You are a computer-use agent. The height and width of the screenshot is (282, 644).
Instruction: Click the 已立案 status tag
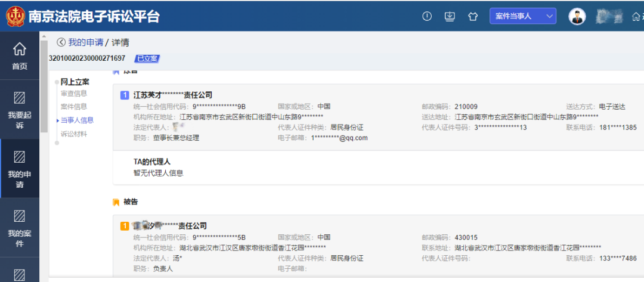[146, 58]
